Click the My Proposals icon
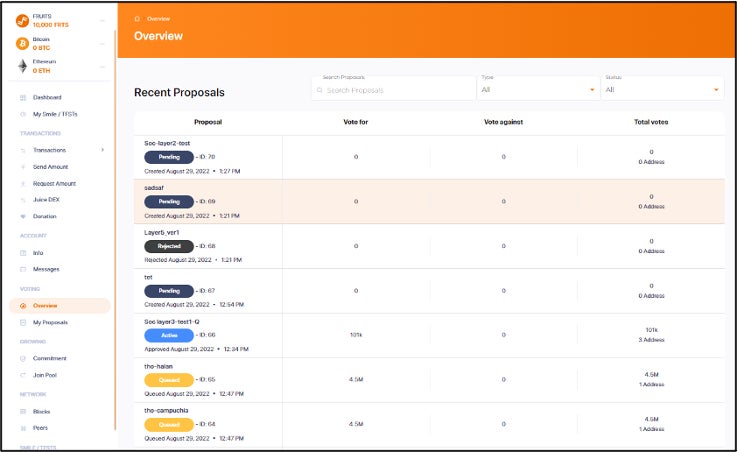 (x=23, y=323)
